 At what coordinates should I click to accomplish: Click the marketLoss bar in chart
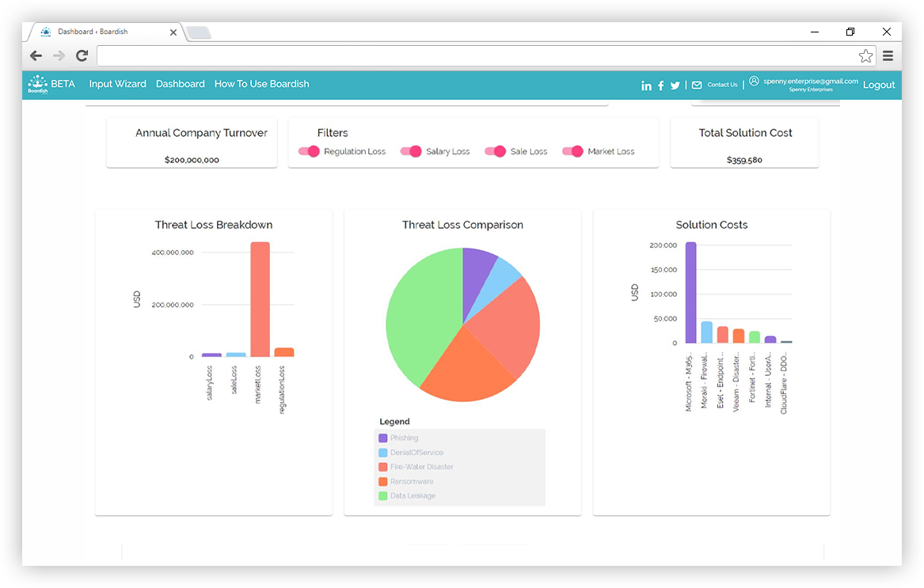(x=260, y=299)
